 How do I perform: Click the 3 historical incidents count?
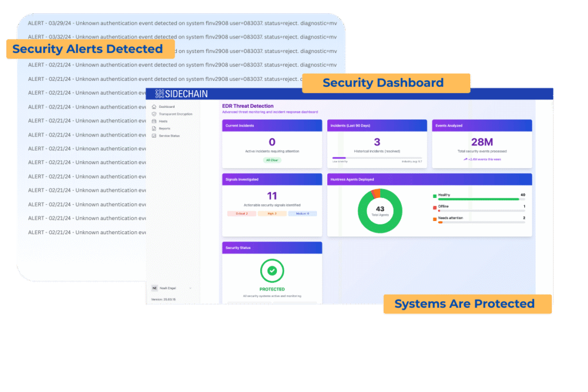coord(377,142)
